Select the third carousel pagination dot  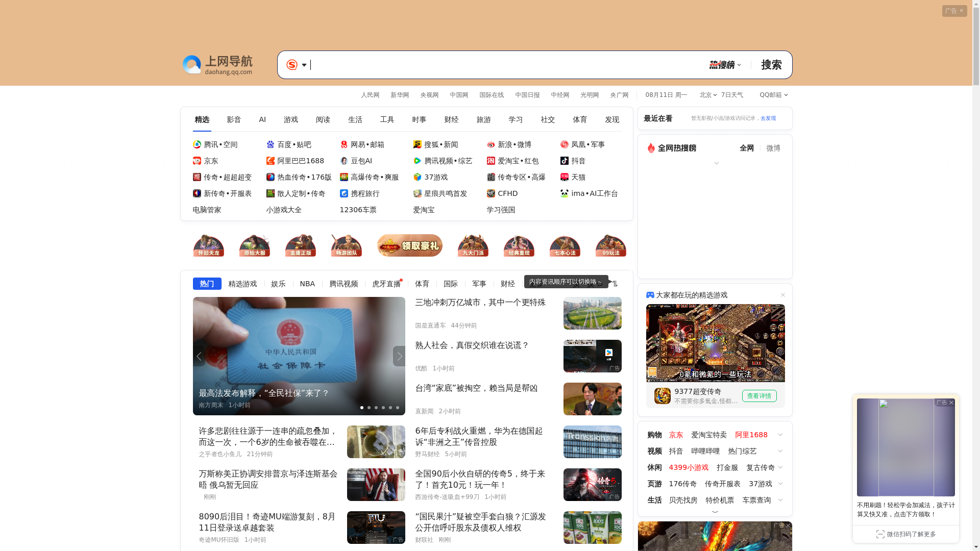click(x=376, y=408)
